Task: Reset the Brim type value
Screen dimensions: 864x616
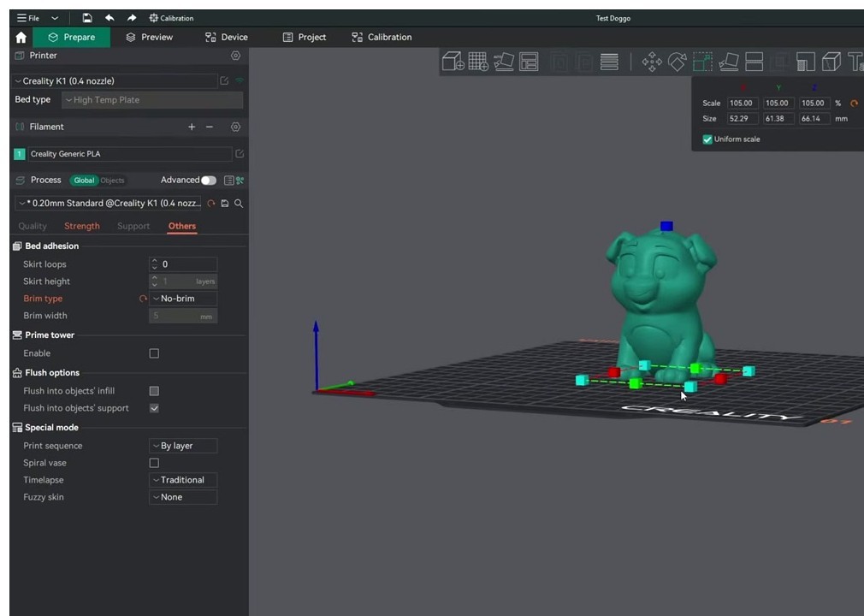Action: tap(143, 299)
